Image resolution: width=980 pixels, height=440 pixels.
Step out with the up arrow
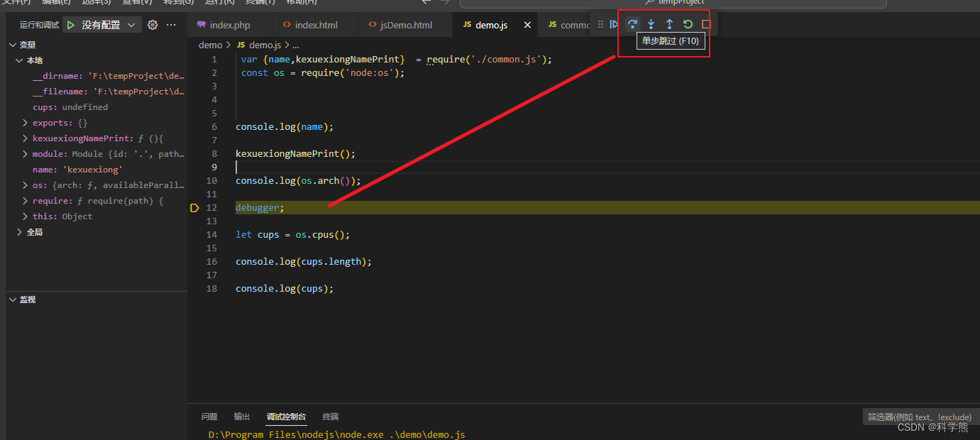pos(669,24)
